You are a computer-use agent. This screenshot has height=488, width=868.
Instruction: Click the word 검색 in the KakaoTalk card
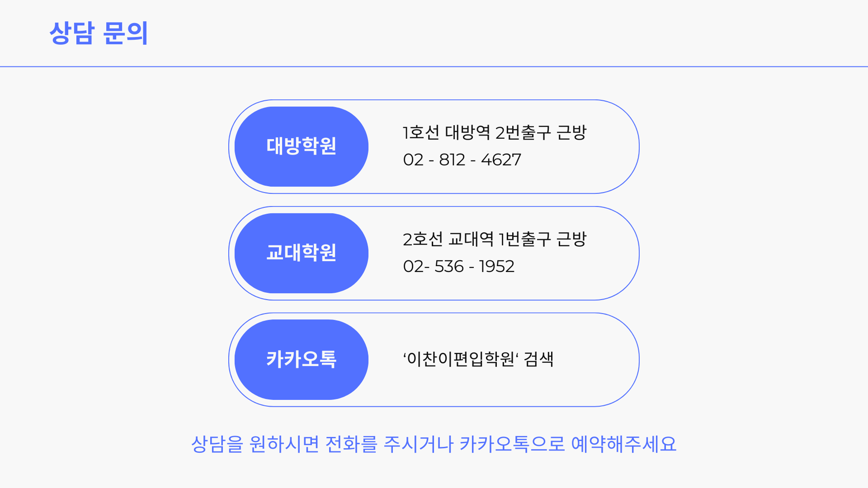click(539, 359)
